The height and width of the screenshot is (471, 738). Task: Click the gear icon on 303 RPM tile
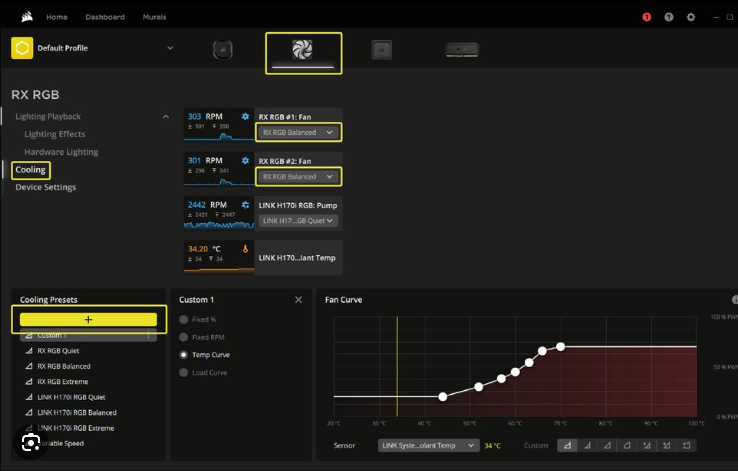(245, 116)
